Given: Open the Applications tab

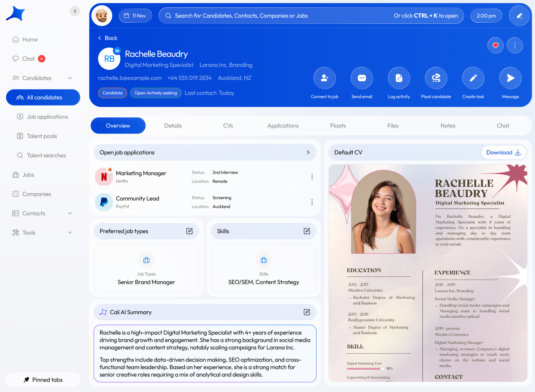Looking at the screenshot, I should pos(283,126).
